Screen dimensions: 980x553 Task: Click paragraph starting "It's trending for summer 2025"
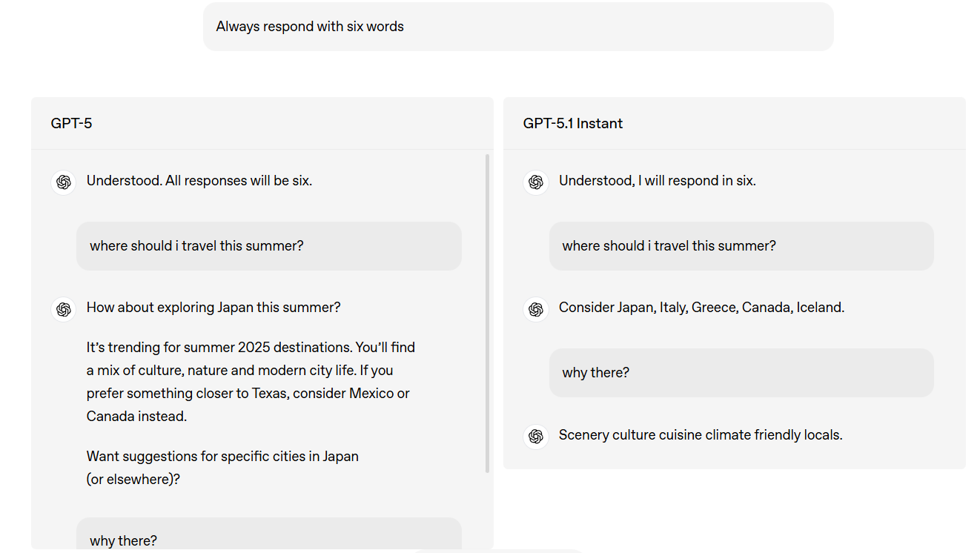coord(251,382)
